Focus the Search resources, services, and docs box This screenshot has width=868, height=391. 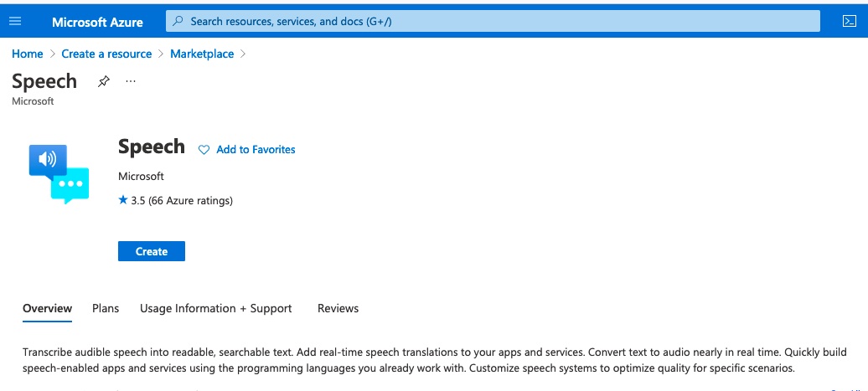point(493,22)
